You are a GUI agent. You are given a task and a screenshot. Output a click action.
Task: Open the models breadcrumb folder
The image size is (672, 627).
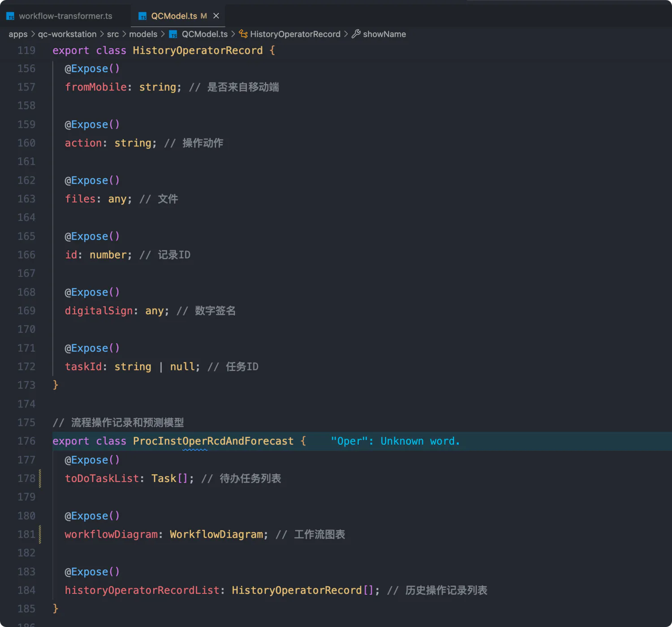pyautogui.click(x=143, y=34)
